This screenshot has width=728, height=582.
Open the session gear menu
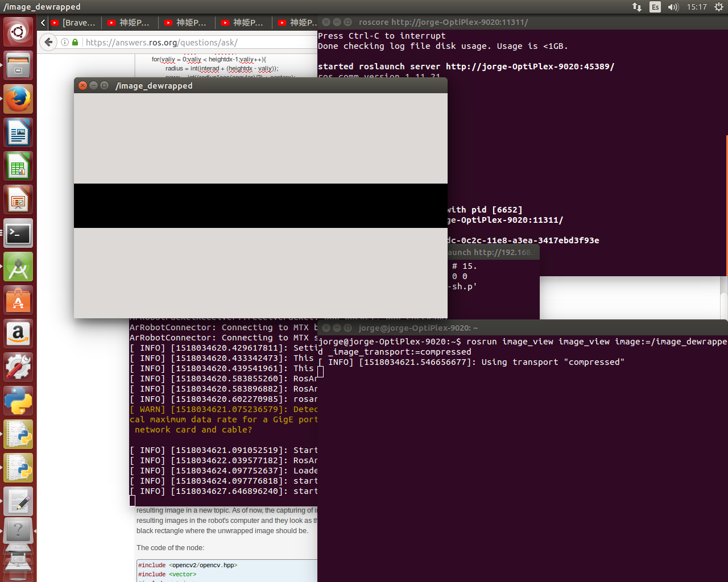tap(718, 7)
